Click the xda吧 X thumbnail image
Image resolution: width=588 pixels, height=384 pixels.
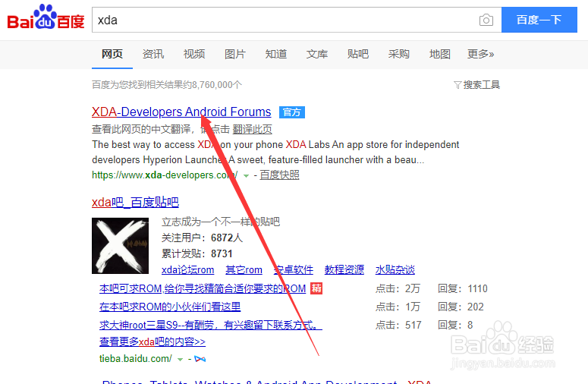click(x=120, y=246)
